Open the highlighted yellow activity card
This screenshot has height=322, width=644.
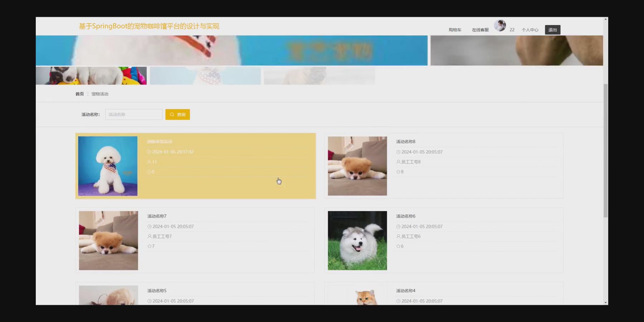coord(196,166)
